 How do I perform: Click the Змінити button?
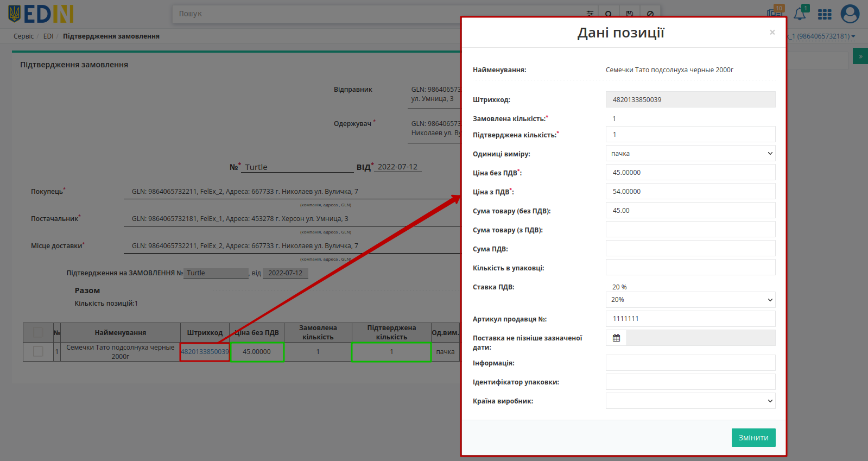pyautogui.click(x=753, y=438)
